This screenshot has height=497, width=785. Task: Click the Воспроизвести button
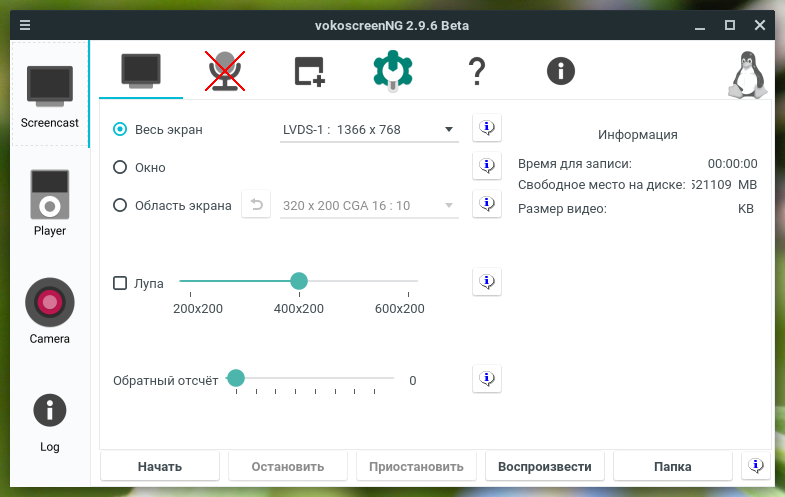(x=545, y=466)
